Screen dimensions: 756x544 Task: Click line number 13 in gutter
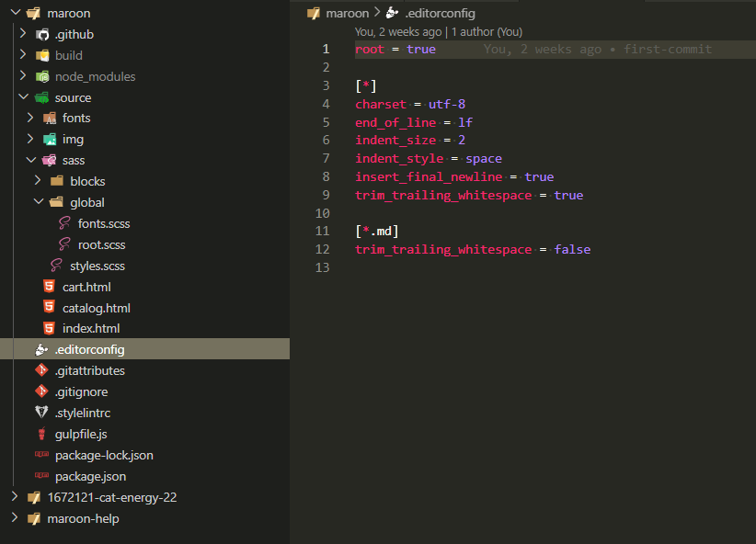[x=323, y=267]
